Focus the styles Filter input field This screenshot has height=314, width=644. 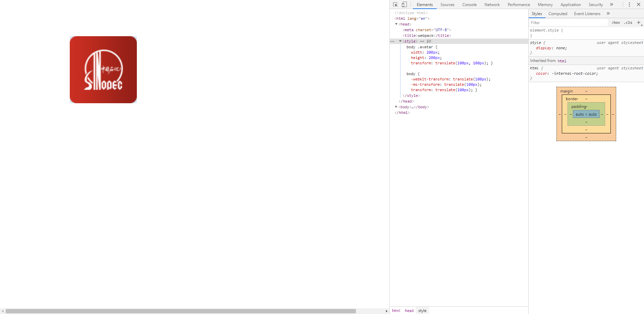569,23
